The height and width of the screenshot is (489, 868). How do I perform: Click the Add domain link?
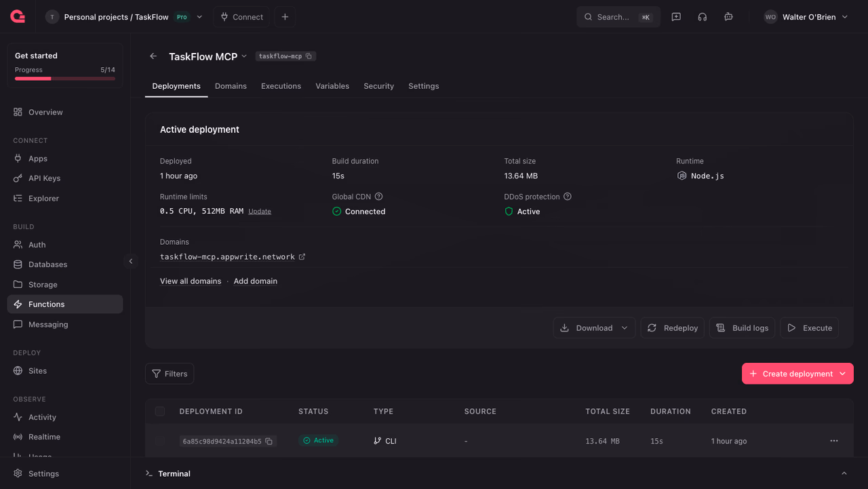pyautogui.click(x=256, y=281)
